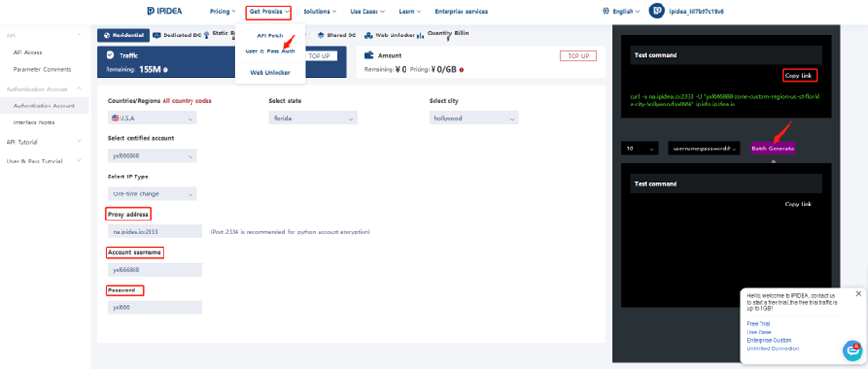Open the user avatar icon
Viewport: 868px width, 369px height.
(657, 11)
